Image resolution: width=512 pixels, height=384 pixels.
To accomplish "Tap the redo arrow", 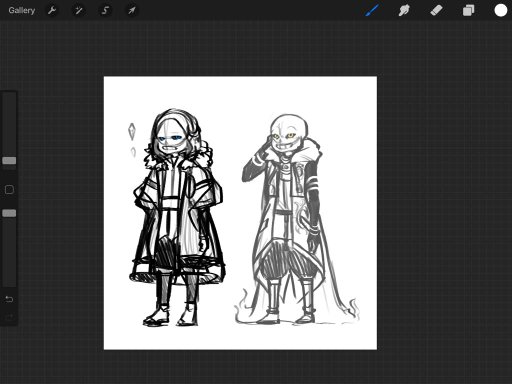I will pyautogui.click(x=9, y=317).
